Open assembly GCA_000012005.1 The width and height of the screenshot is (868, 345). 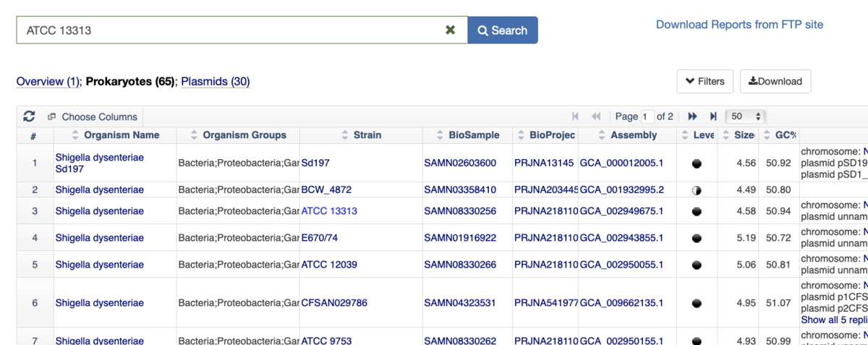click(621, 163)
